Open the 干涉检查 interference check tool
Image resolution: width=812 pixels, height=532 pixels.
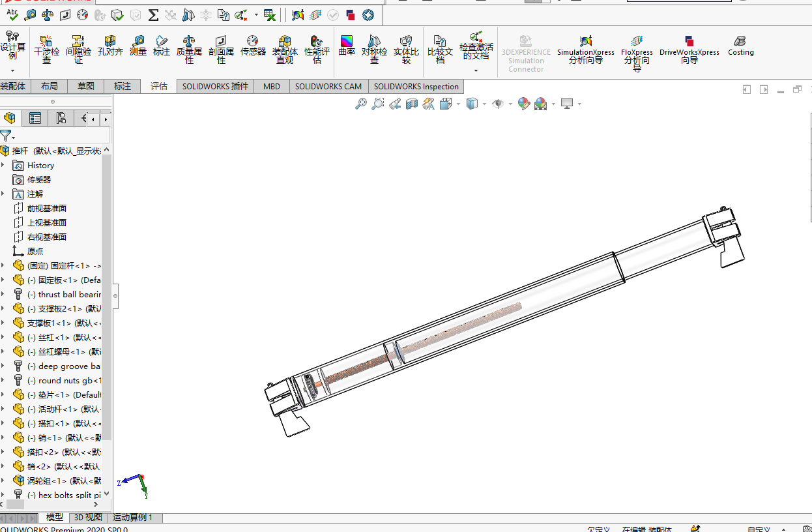[x=46, y=50]
